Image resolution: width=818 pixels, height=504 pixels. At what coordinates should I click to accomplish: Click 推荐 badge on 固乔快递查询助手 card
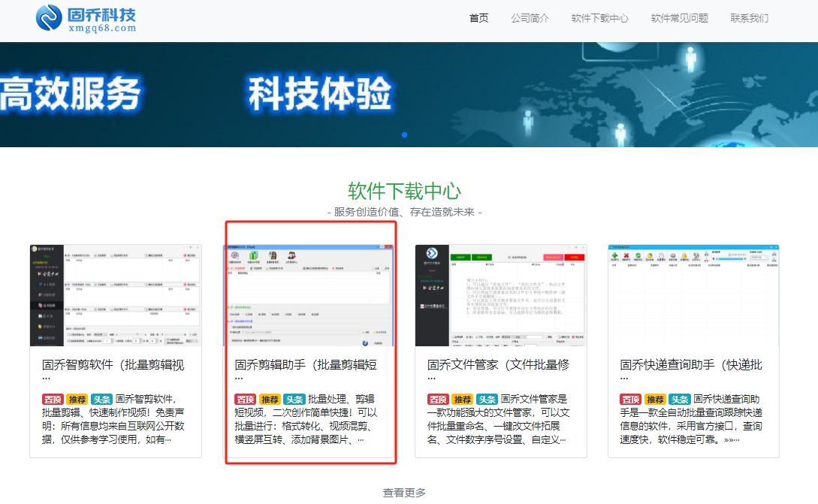coord(655,400)
